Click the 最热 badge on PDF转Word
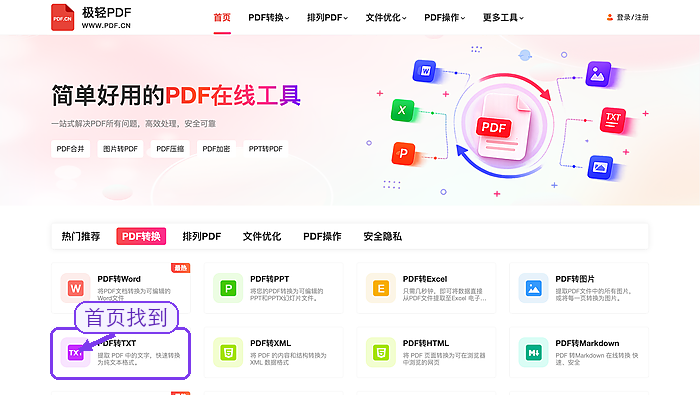 (x=180, y=268)
